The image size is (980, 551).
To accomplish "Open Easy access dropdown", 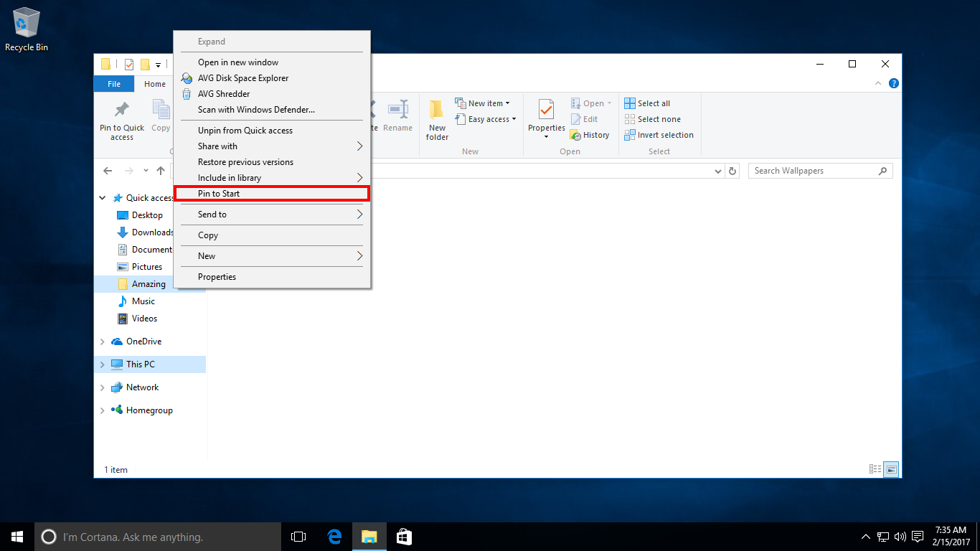I will point(486,119).
